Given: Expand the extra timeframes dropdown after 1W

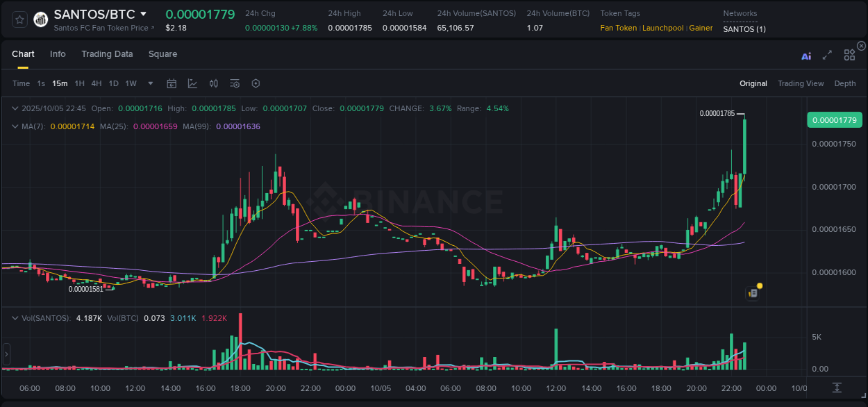Looking at the screenshot, I should click(149, 83).
